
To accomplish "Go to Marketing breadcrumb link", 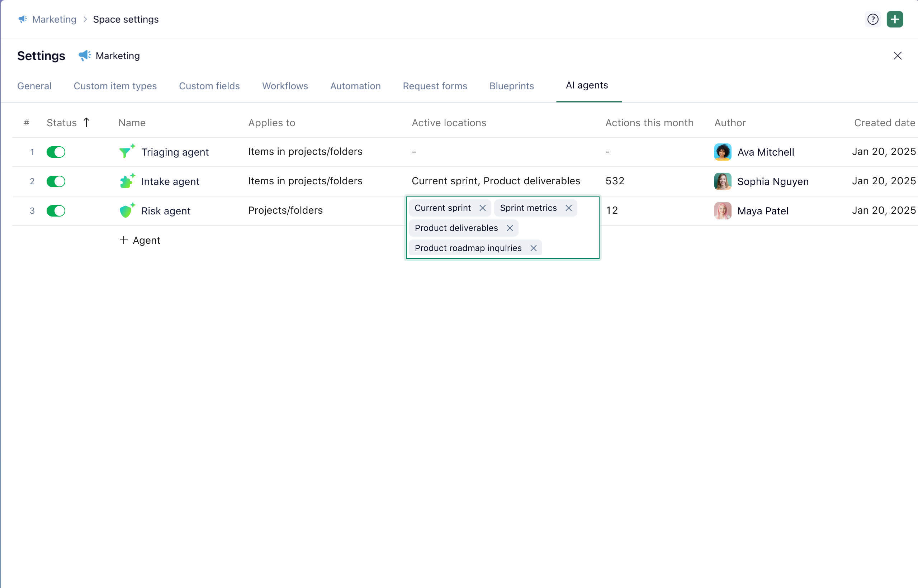I will [x=54, y=19].
